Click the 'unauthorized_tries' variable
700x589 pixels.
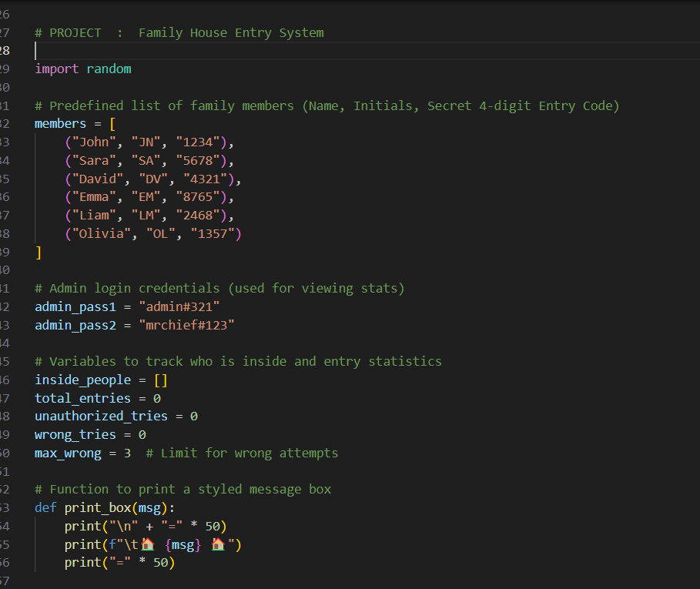click(x=102, y=417)
